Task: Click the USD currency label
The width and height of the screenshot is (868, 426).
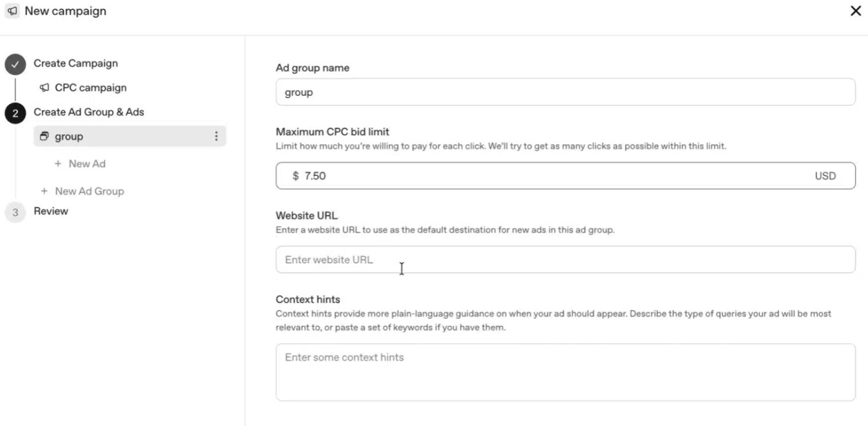Action: 825,176
